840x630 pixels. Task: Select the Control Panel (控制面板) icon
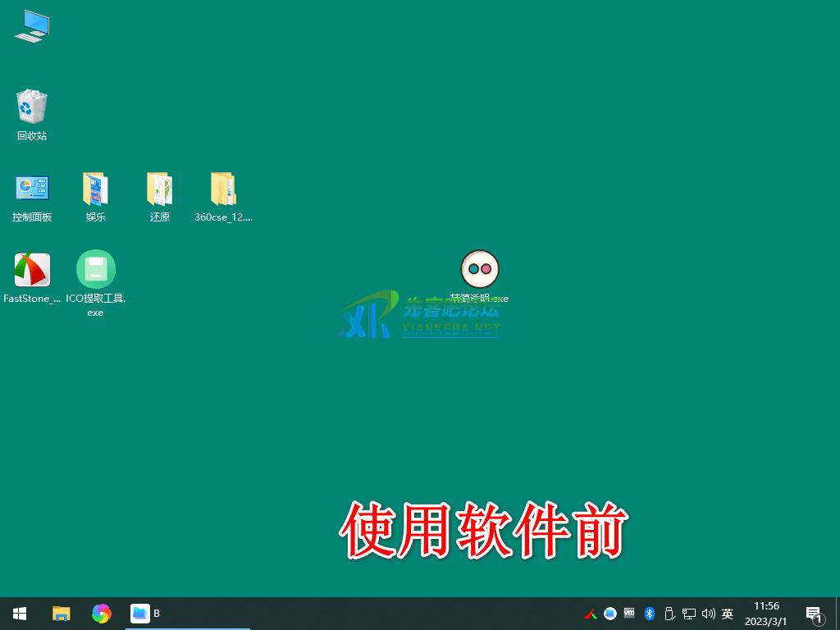point(32,189)
